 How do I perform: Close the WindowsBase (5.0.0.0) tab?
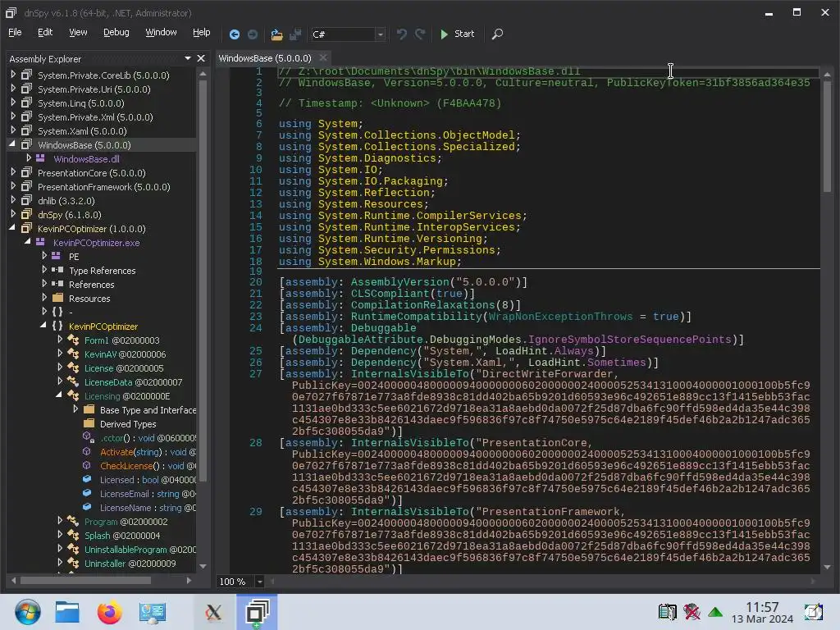322,57
